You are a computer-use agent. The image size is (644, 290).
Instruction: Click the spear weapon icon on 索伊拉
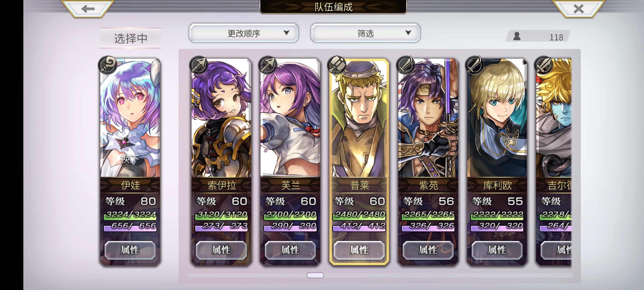199,65
